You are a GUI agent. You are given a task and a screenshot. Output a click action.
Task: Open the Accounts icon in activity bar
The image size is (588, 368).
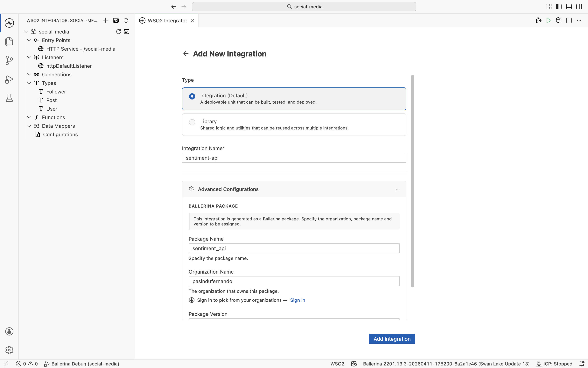pos(9,331)
